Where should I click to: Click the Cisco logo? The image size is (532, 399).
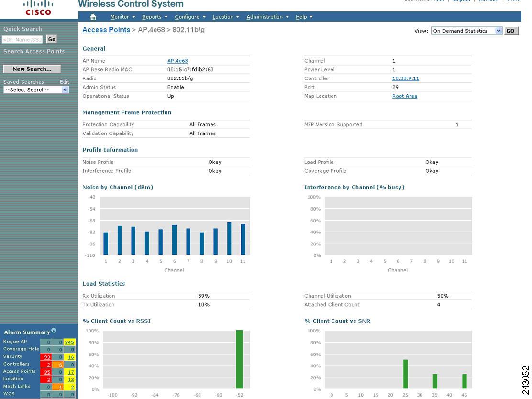coord(38,8)
